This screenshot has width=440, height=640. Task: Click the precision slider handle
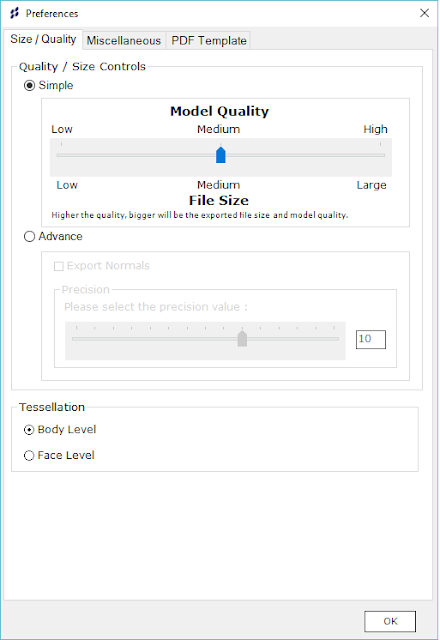[242, 338]
